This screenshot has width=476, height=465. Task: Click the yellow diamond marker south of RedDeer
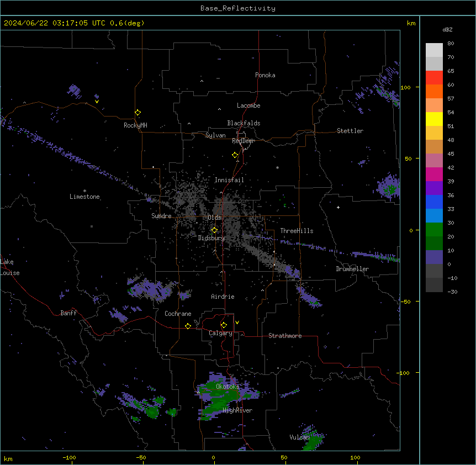tap(235, 155)
